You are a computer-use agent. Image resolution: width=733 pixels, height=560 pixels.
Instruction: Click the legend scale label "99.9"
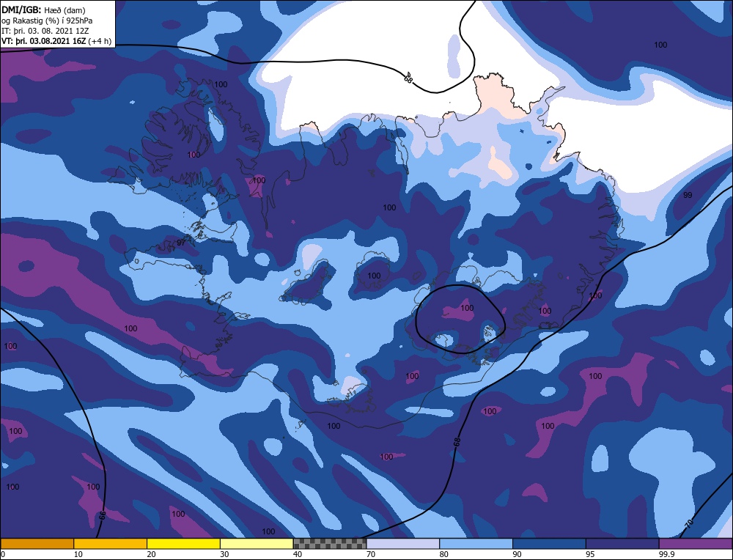(666, 554)
